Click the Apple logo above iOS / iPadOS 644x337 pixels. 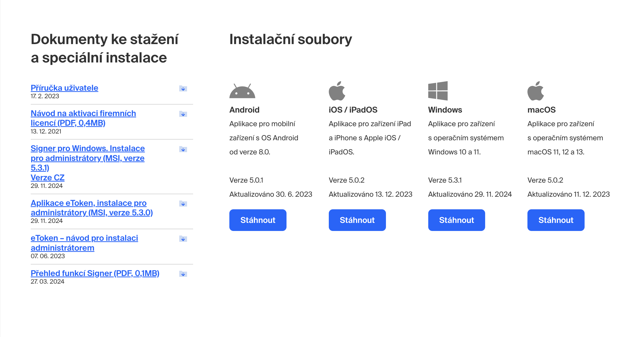pos(337,91)
